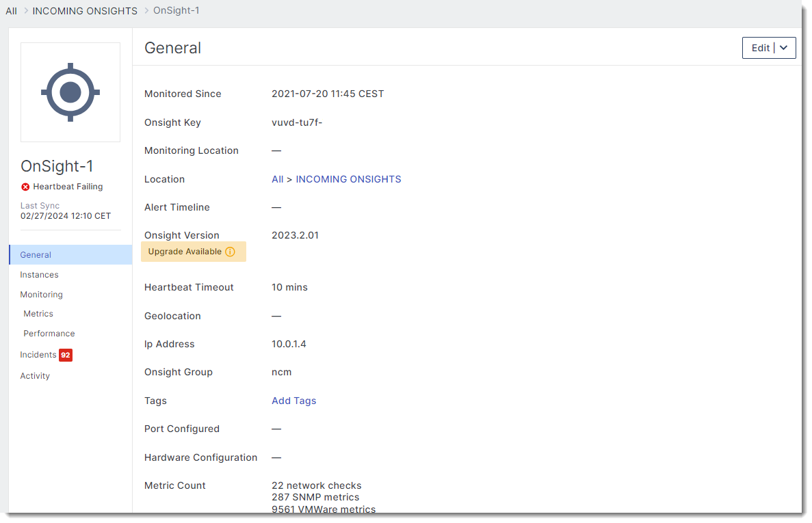The width and height of the screenshot is (812, 523).
Task: Click the General page heading
Action: click(172, 48)
